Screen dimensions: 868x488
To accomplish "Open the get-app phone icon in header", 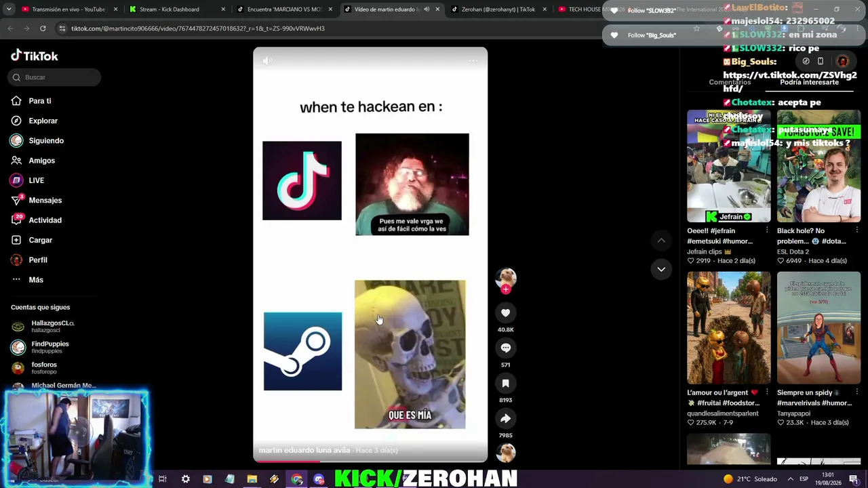I will pyautogui.click(x=821, y=61).
